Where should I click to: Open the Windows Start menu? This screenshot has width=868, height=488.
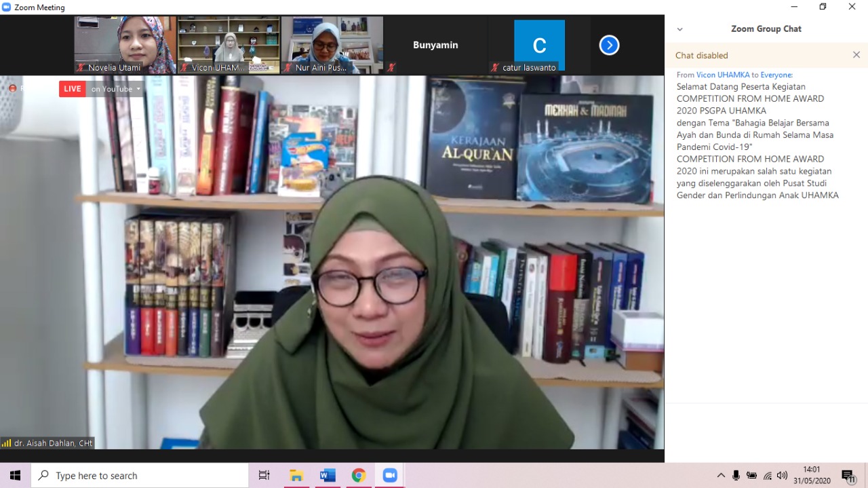point(14,475)
